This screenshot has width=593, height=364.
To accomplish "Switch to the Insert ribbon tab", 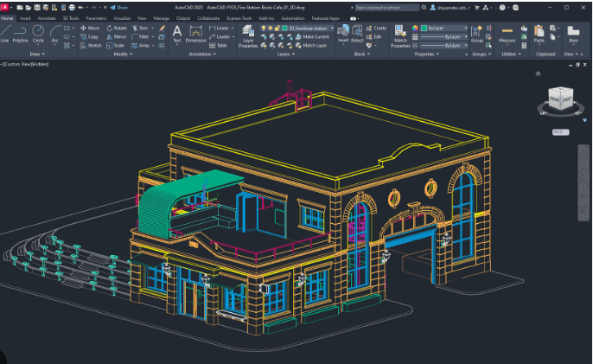I will pos(25,18).
